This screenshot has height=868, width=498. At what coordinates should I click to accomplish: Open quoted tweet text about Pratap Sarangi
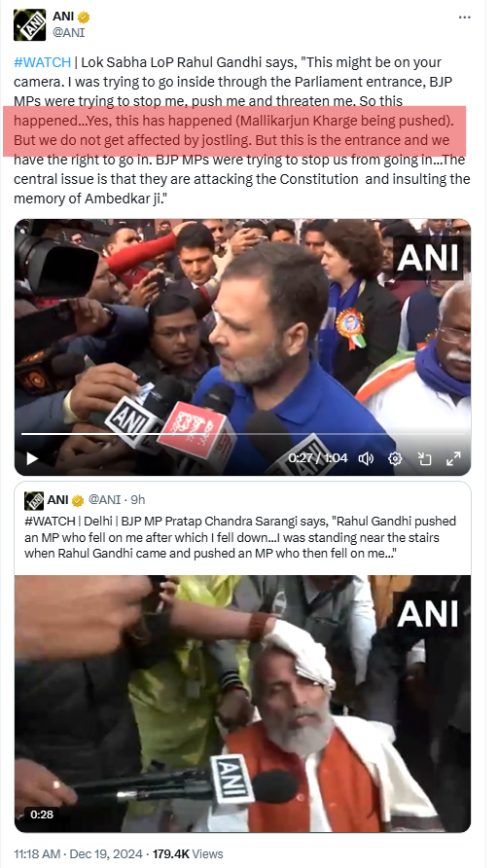(240, 537)
